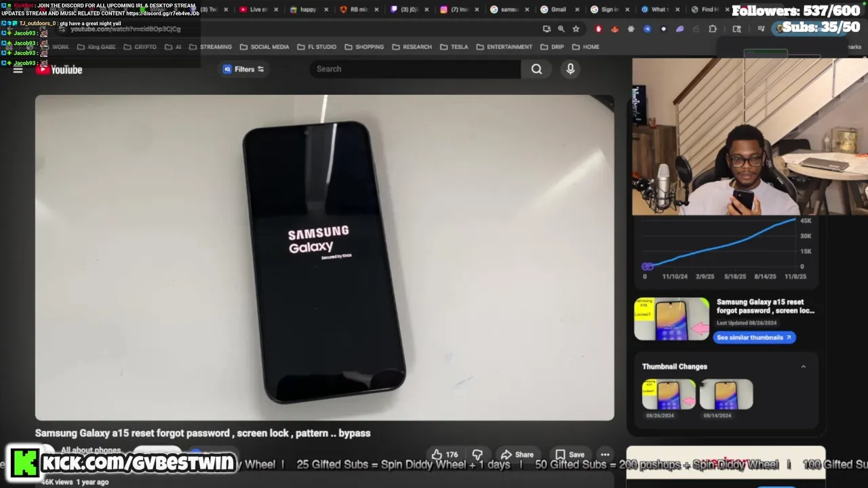Like the video with thumbs up
The image size is (868, 488).
tap(444, 455)
